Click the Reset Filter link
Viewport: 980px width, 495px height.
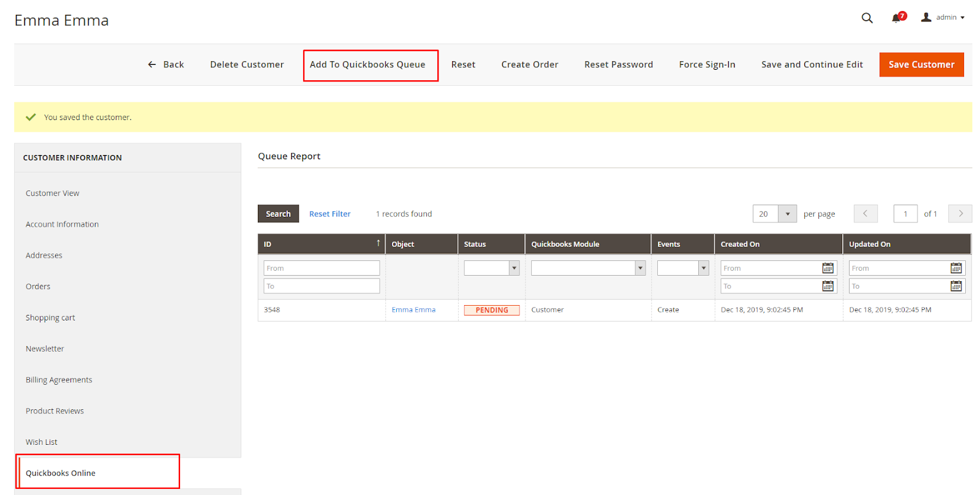click(330, 214)
